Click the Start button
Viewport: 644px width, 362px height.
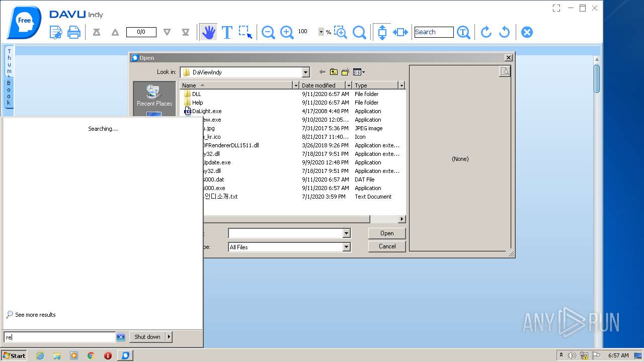(x=14, y=355)
